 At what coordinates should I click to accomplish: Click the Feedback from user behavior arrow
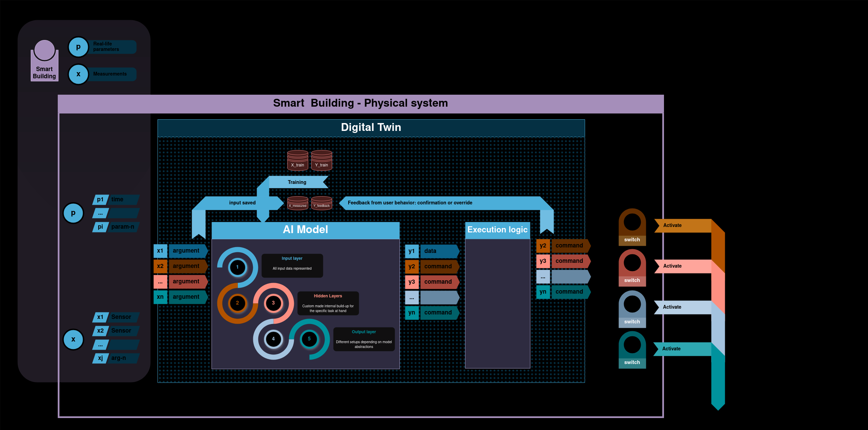click(410, 203)
